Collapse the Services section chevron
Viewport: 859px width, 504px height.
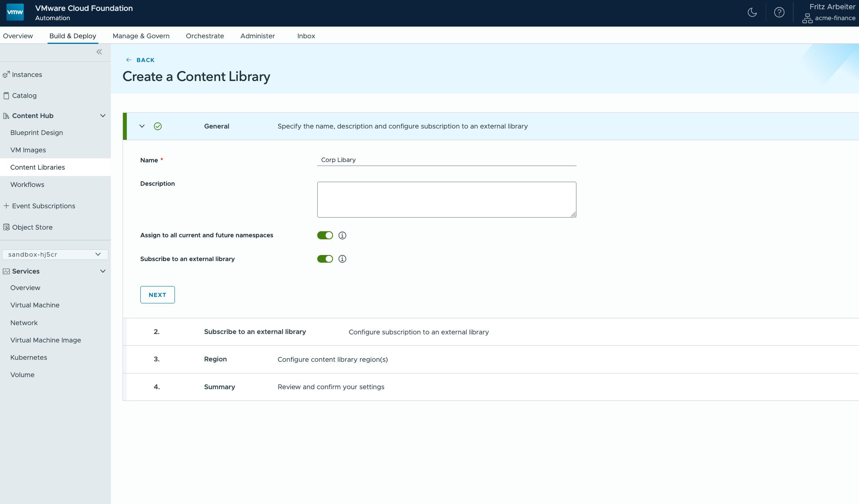click(103, 271)
